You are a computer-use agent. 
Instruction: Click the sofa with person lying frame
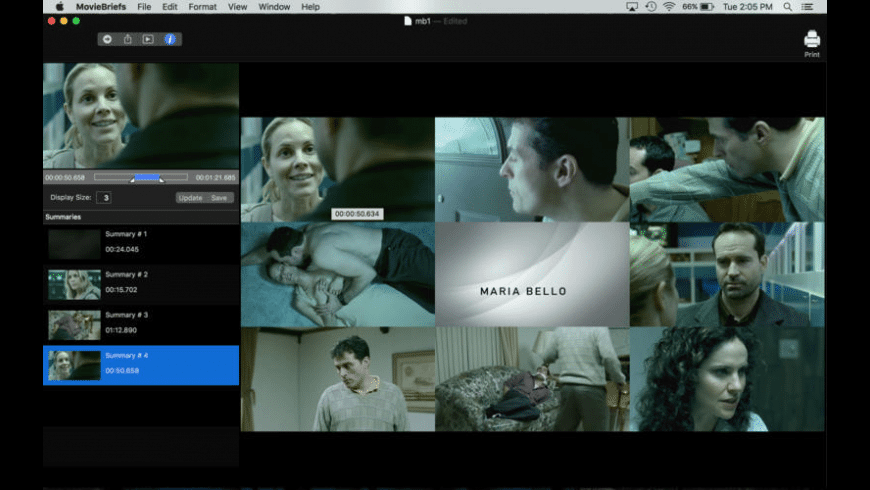(x=532, y=379)
